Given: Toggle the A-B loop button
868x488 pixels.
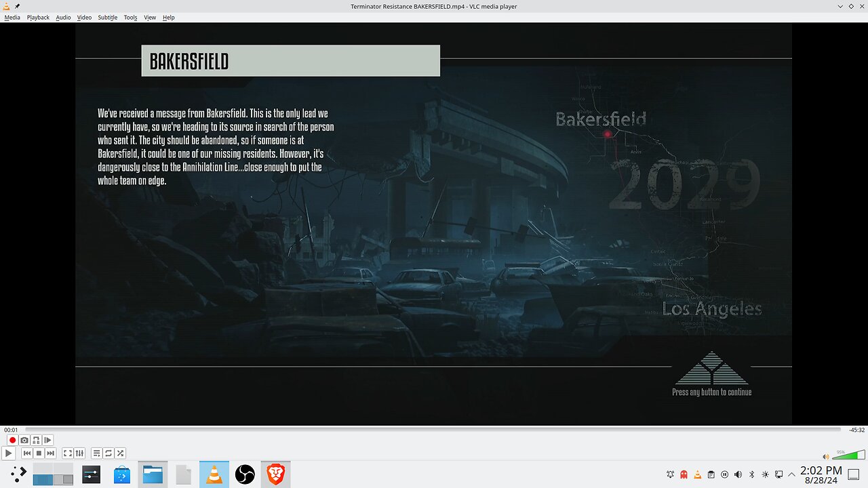Looking at the screenshot, I should [x=36, y=441].
